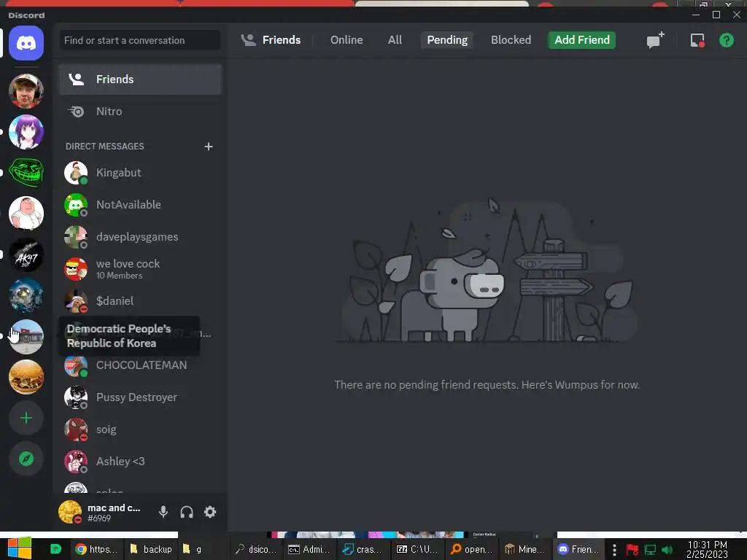
Task: Open User Settings gear icon
Action: click(x=210, y=512)
